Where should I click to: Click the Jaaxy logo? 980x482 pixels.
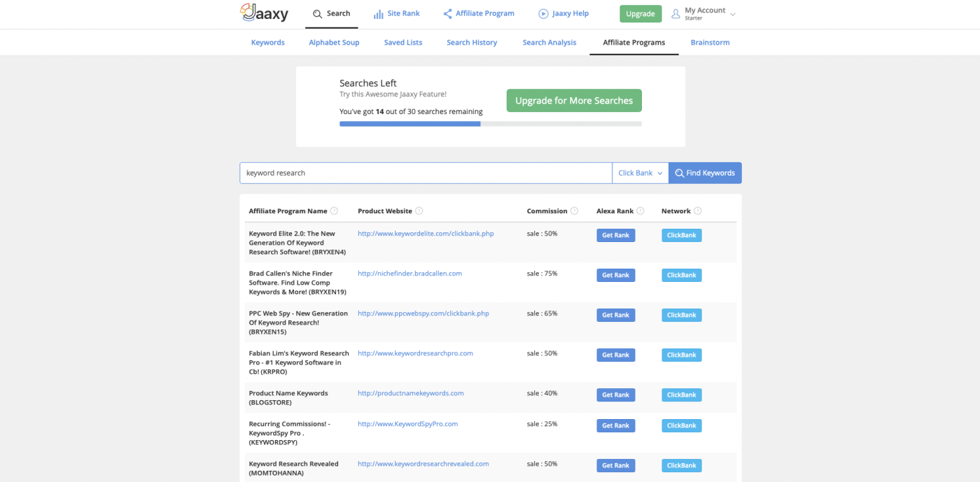coord(264,13)
